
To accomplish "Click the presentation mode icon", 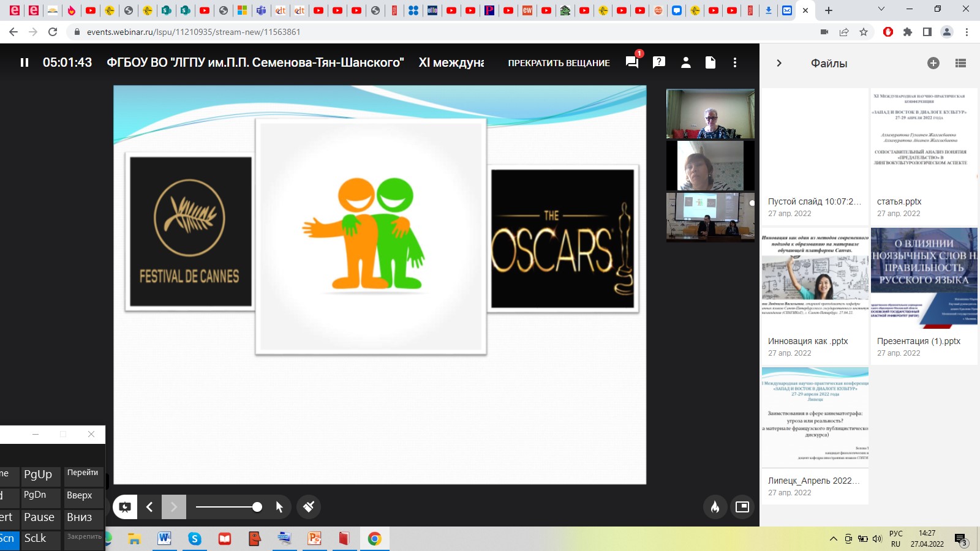I will (125, 507).
